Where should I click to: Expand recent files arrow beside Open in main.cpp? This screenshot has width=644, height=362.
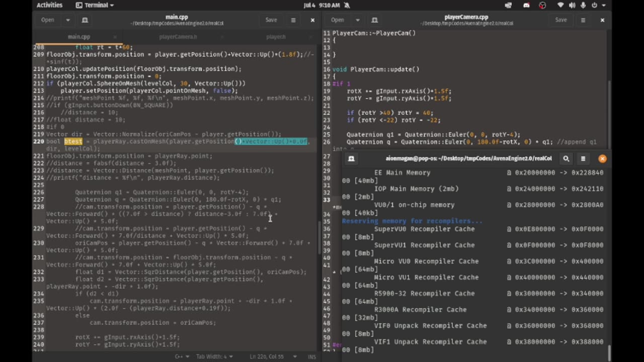[68, 20]
